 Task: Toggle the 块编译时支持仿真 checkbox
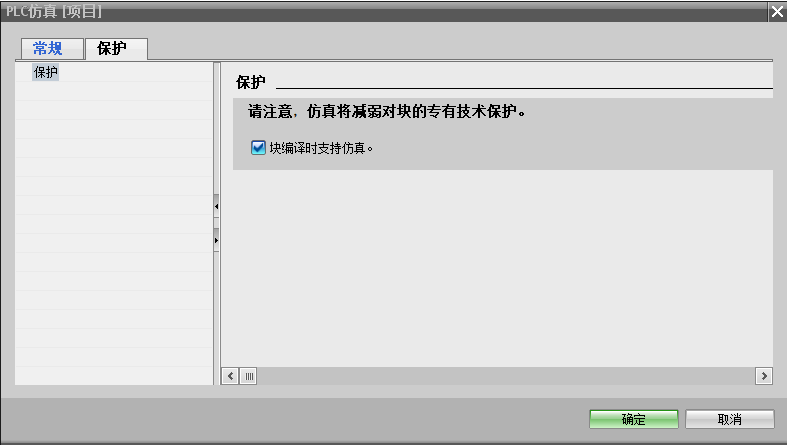point(258,148)
